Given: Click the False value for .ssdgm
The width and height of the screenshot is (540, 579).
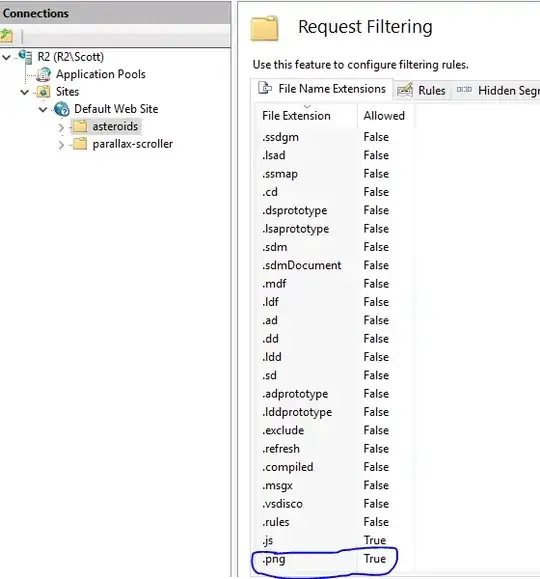Looking at the screenshot, I should pos(376,137).
